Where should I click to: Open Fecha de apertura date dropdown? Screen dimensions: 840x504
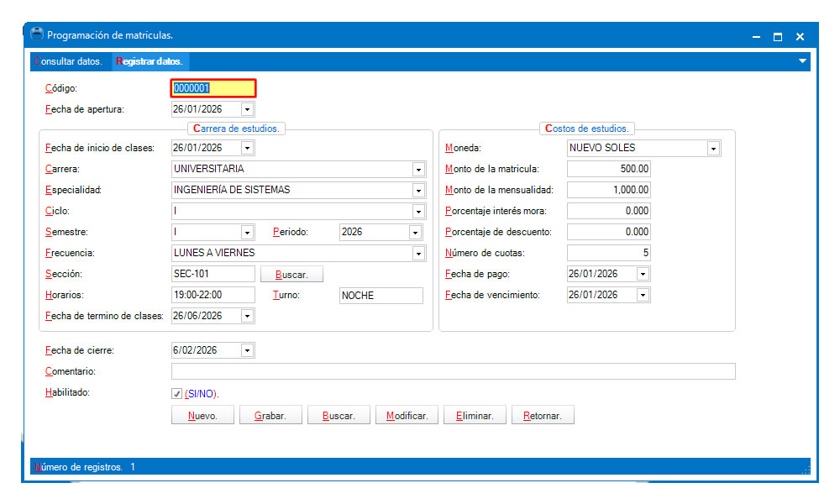coord(247,109)
